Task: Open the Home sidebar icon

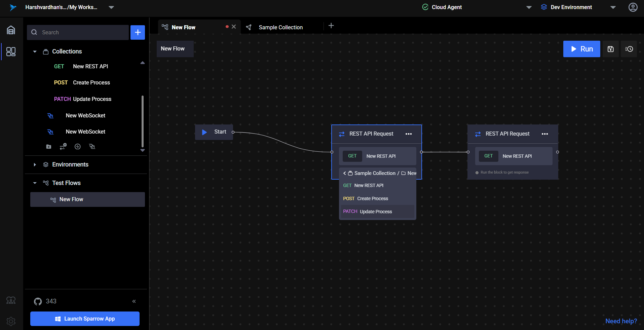Action: 11,30
